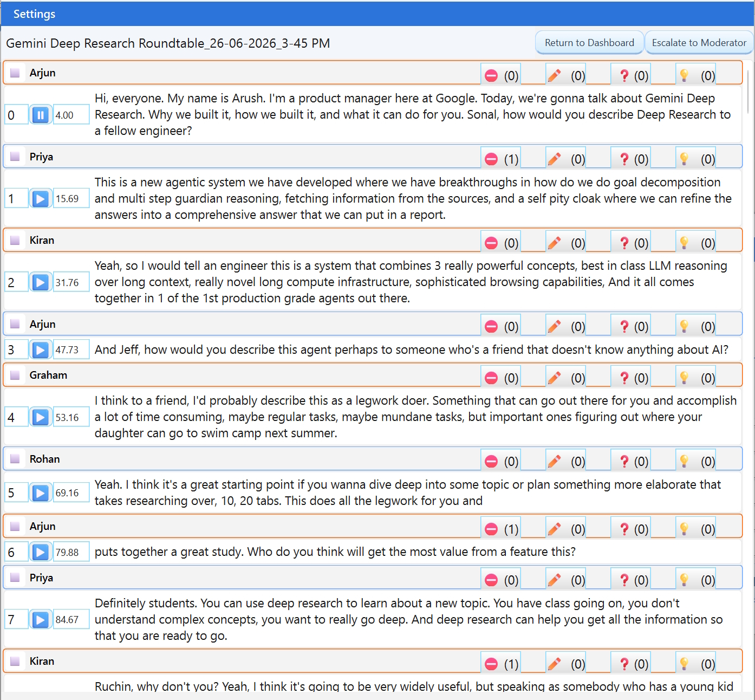
Task: Click transcript text 'puts together a great study'
Action: tap(335, 552)
